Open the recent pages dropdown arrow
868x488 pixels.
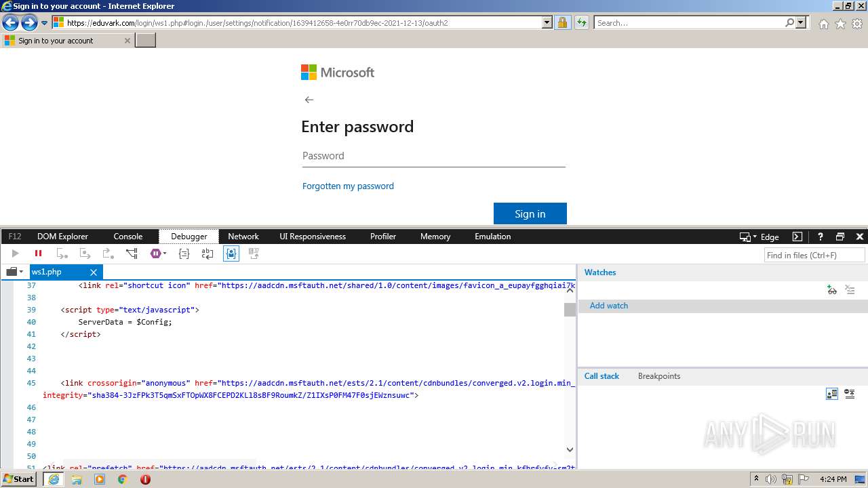[x=45, y=23]
